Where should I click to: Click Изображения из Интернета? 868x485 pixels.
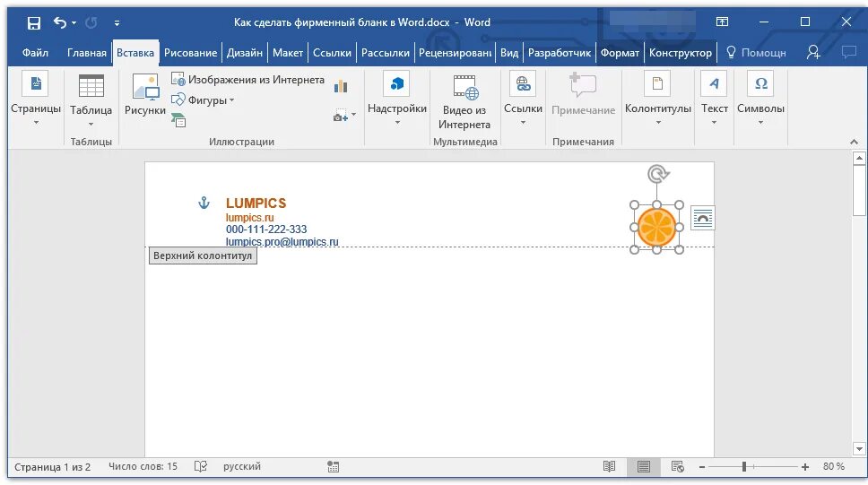(247, 80)
